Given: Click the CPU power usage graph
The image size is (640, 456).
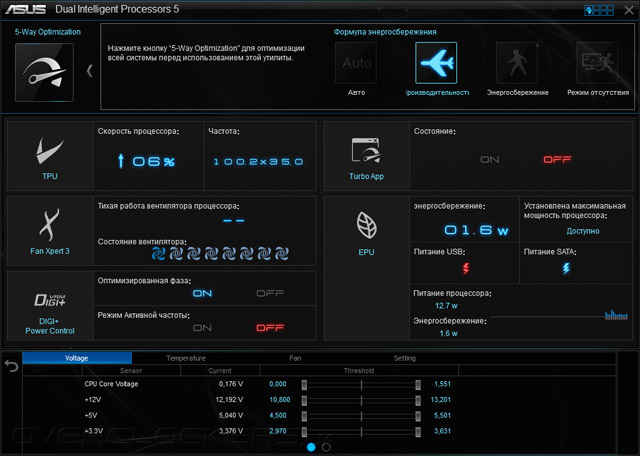Looking at the screenshot, I should tap(616, 315).
